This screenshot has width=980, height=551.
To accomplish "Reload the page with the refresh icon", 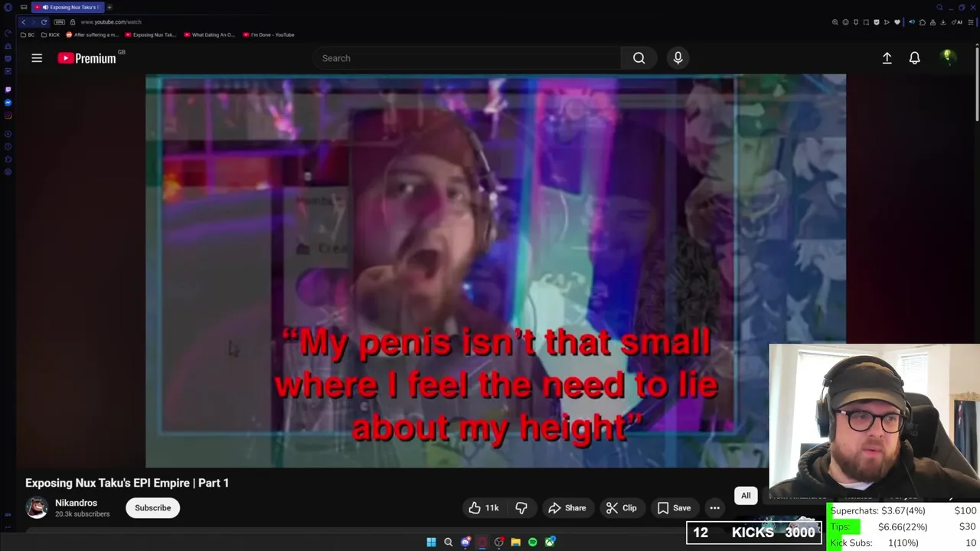I will click(44, 22).
